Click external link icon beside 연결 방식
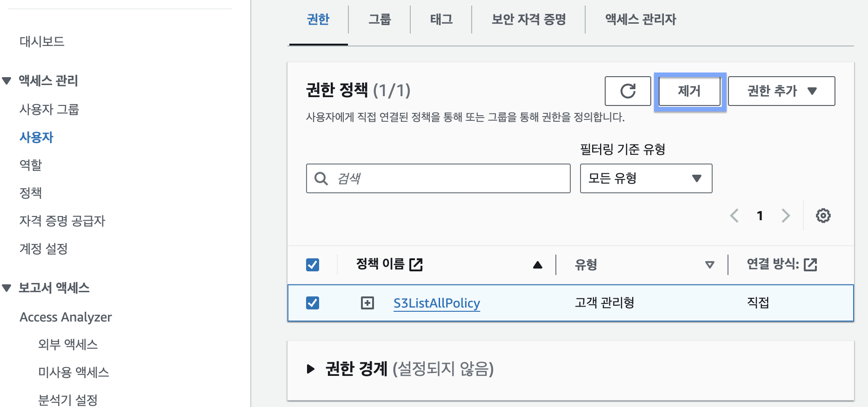This screenshot has width=868, height=407. [810, 265]
